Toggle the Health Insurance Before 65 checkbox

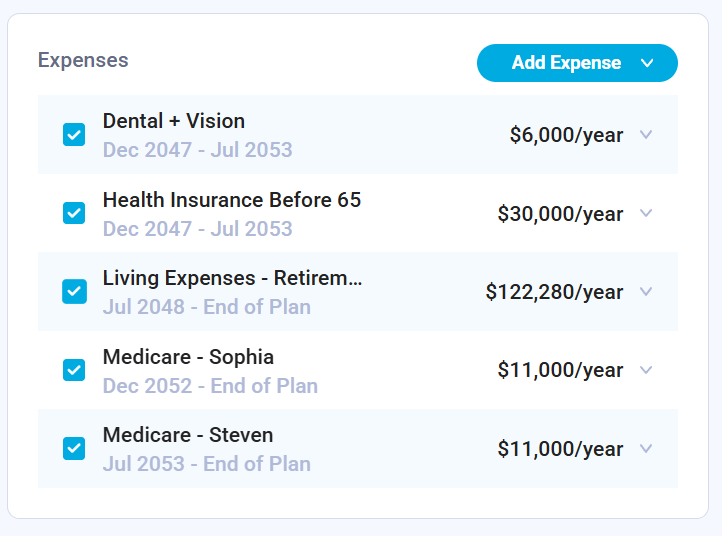tap(74, 213)
